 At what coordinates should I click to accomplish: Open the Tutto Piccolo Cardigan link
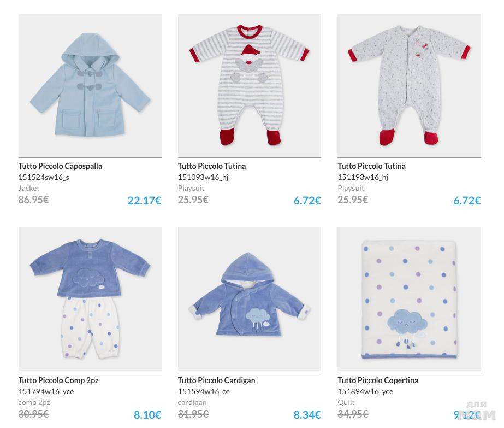(216, 380)
